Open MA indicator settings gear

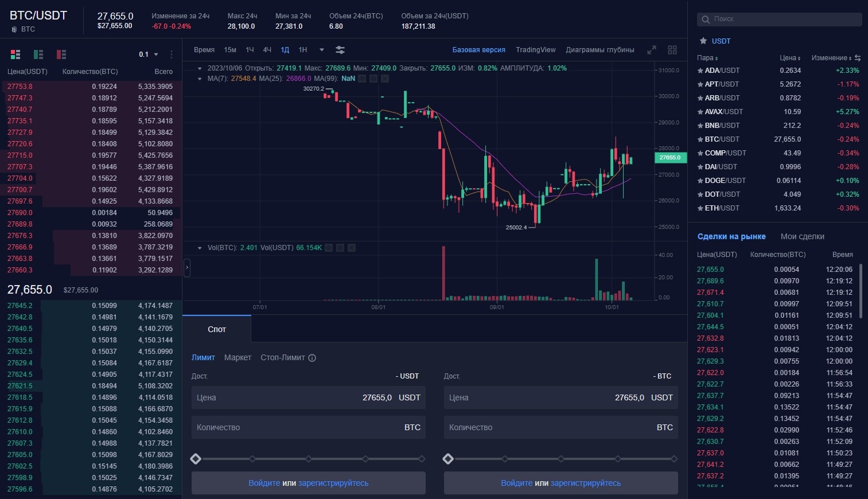click(373, 79)
